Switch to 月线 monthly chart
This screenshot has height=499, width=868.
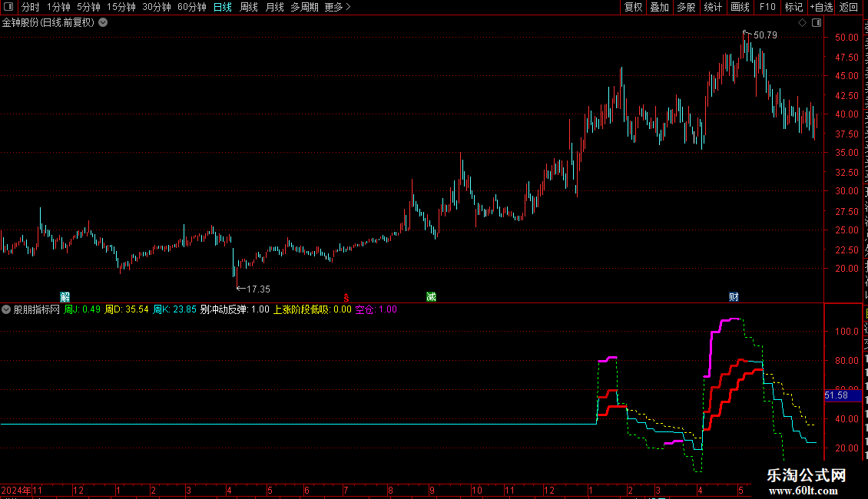pyautogui.click(x=274, y=7)
